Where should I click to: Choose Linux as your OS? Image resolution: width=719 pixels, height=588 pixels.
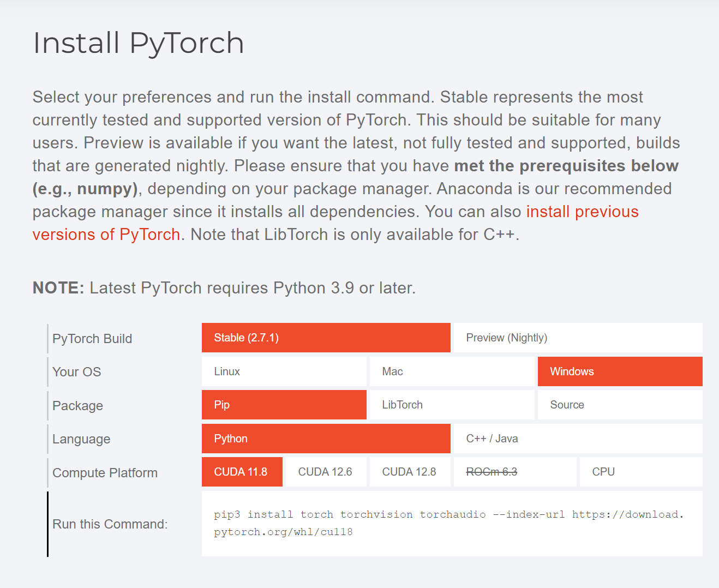(284, 371)
